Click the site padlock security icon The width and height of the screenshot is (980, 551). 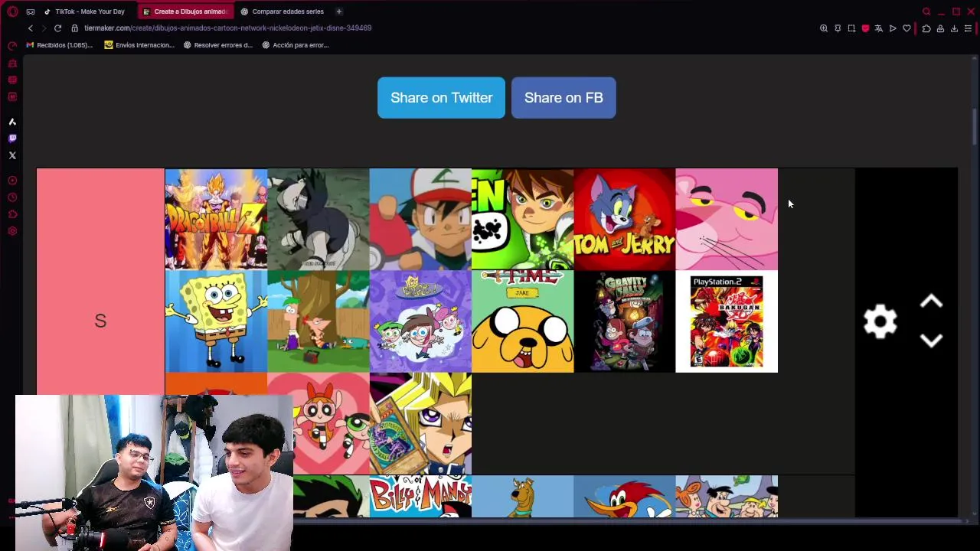pos(74,28)
